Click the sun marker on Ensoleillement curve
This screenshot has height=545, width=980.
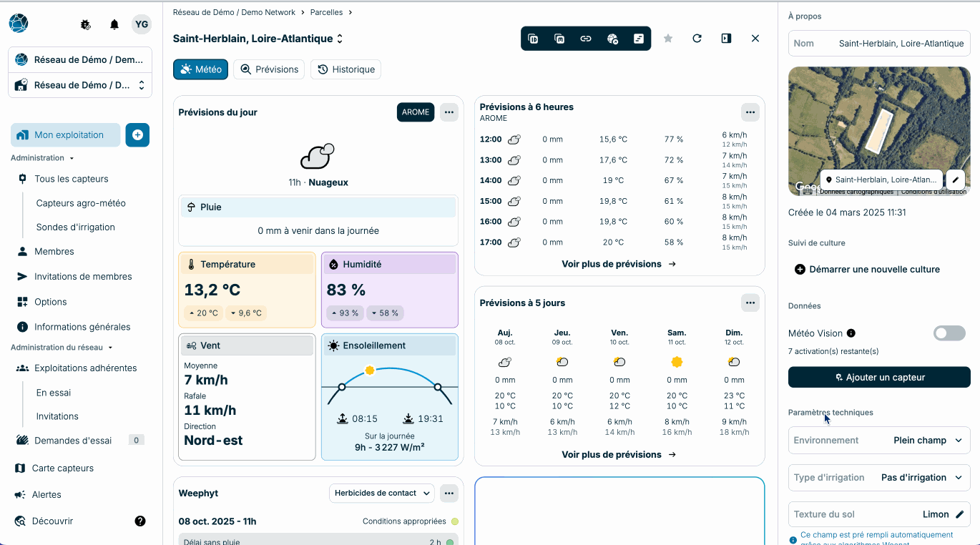(x=370, y=370)
